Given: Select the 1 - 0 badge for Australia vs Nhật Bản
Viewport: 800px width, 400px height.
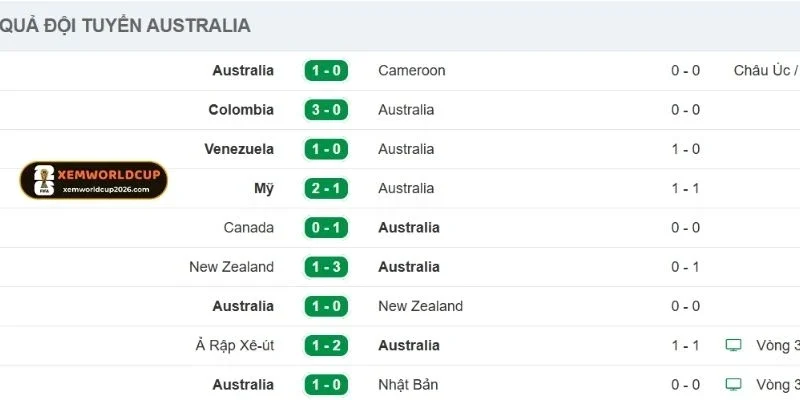Looking at the screenshot, I should tap(326, 384).
